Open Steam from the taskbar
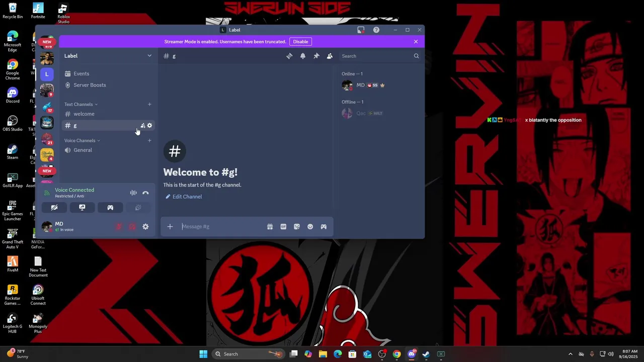 [x=426, y=354]
